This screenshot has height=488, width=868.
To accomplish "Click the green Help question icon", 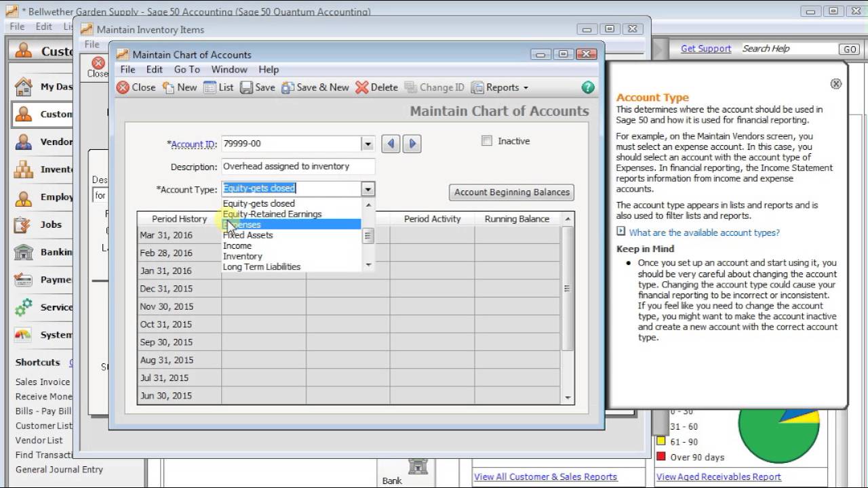I will (x=588, y=87).
